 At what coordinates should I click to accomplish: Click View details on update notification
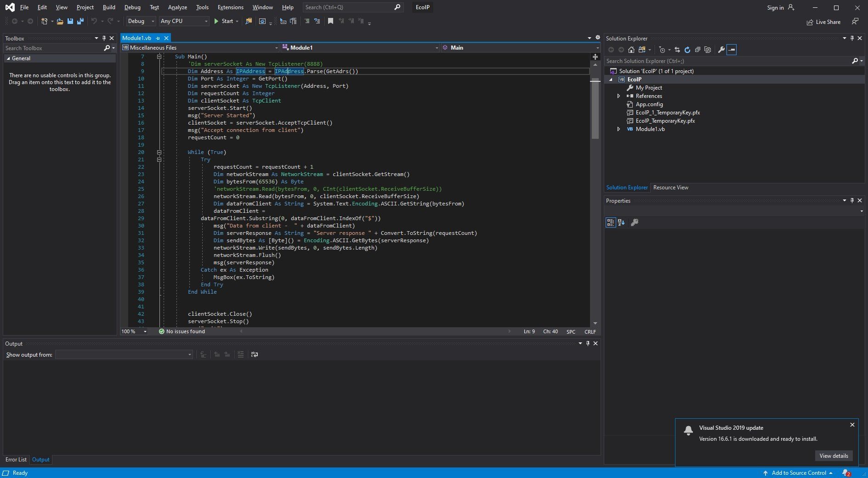pos(834,456)
